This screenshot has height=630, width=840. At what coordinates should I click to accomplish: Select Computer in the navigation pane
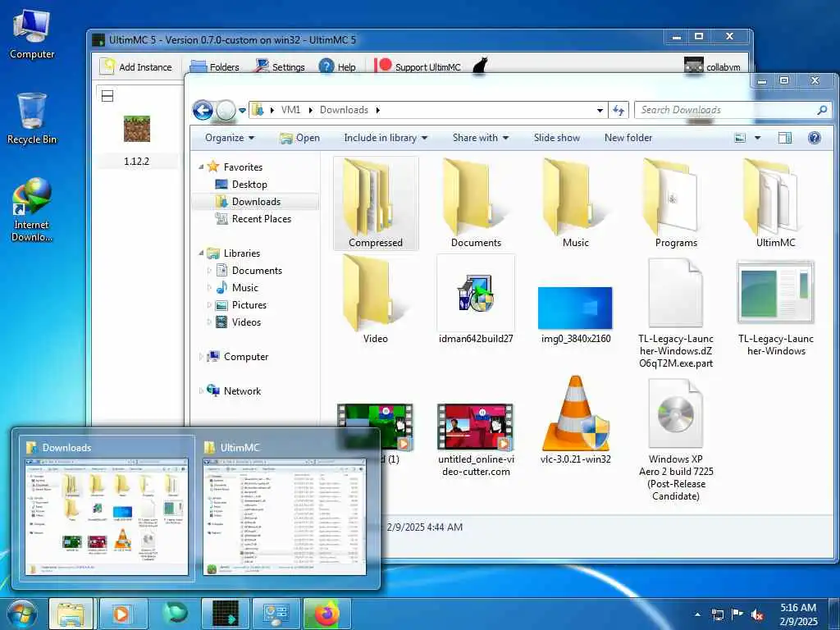[246, 356]
